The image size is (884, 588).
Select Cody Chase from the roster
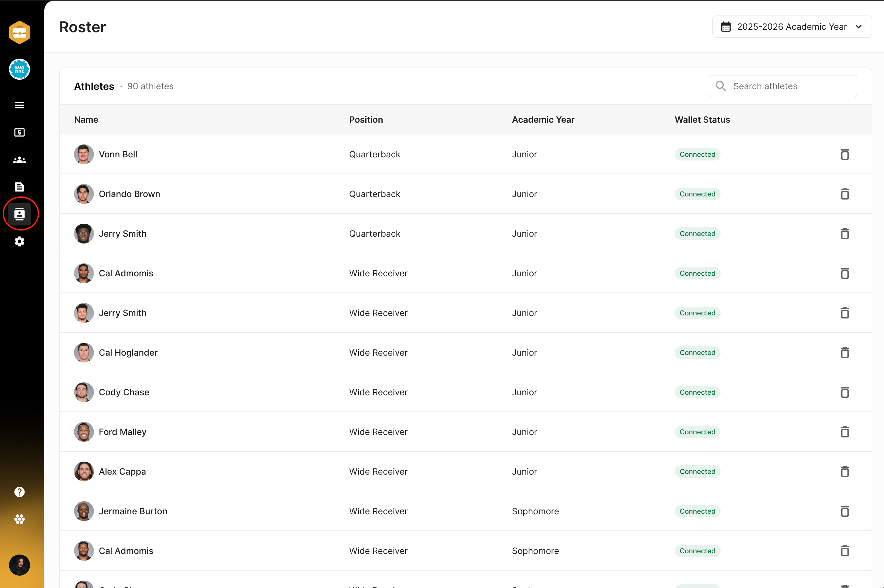click(124, 392)
